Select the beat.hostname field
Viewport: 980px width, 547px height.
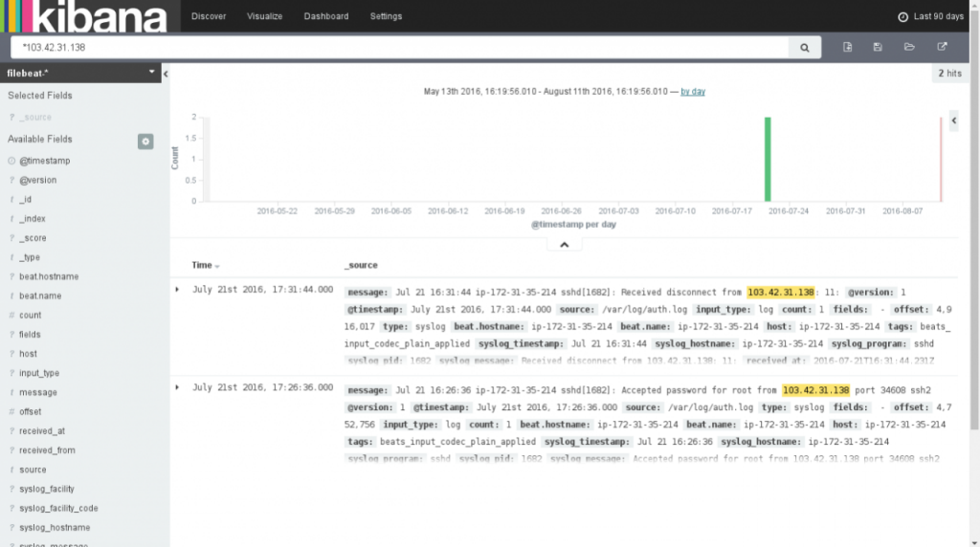pos(49,276)
